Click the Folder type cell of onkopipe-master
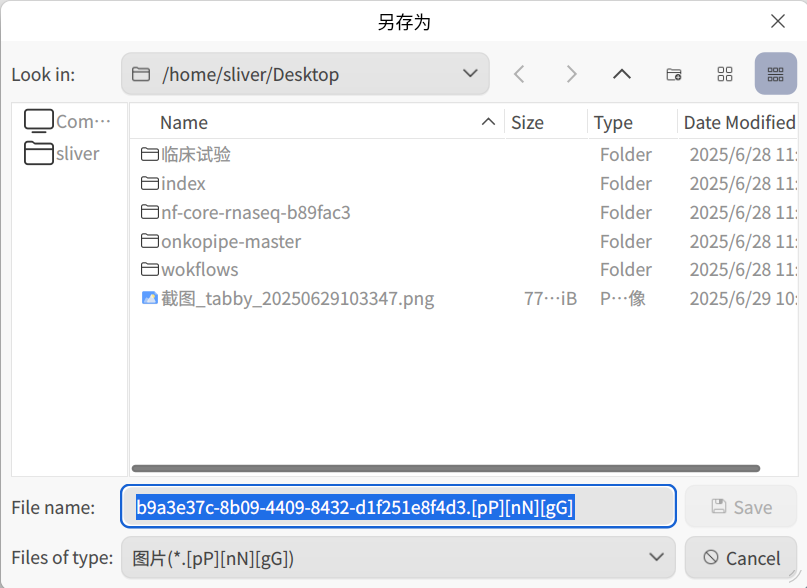 [x=626, y=241]
